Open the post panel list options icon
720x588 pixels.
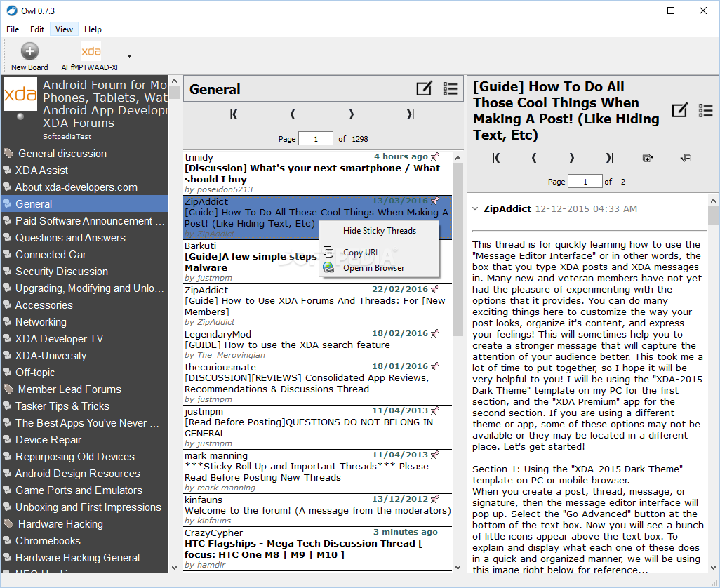click(706, 110)
